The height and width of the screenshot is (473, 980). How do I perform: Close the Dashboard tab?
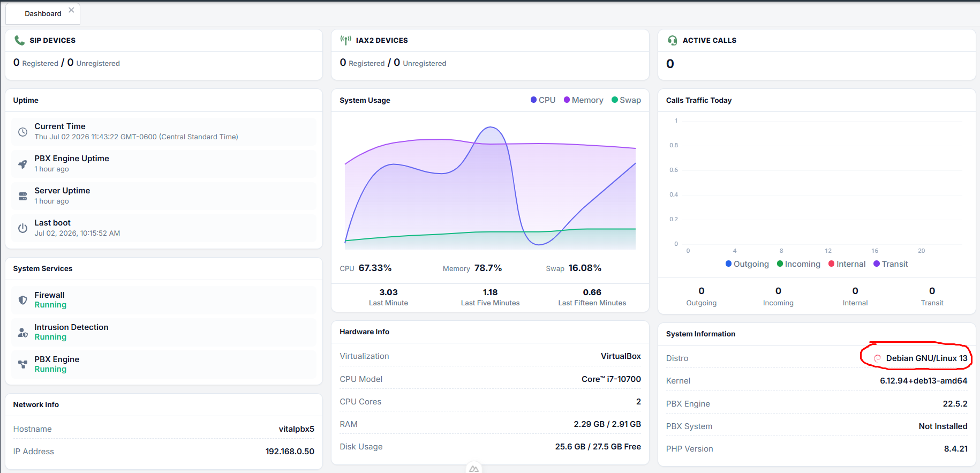[71, 10]
